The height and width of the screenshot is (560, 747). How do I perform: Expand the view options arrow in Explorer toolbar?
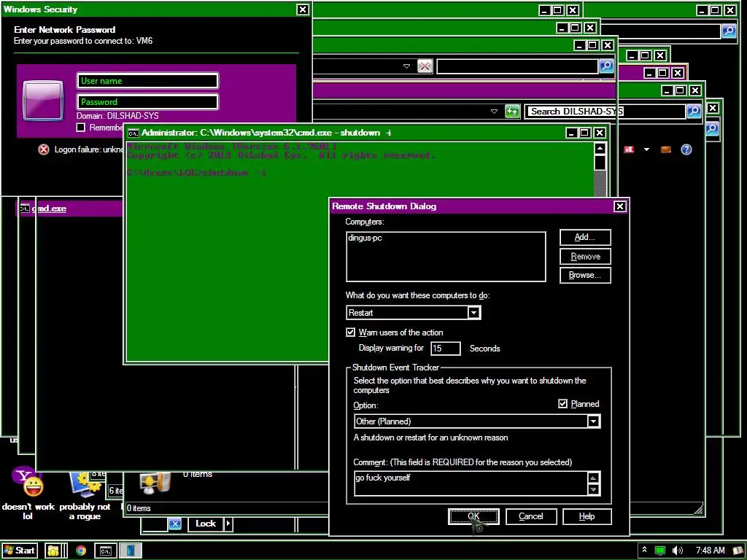tap(646, 149)
